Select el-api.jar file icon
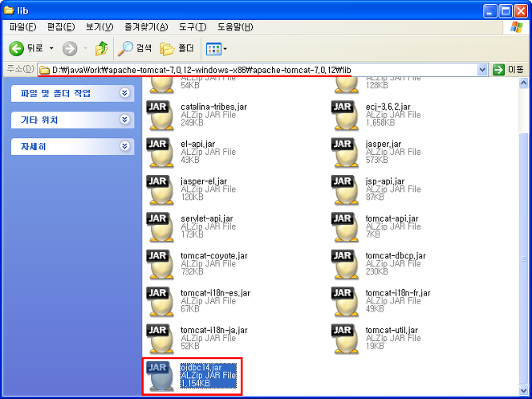The image size is (532, 399). coord(160,153)
